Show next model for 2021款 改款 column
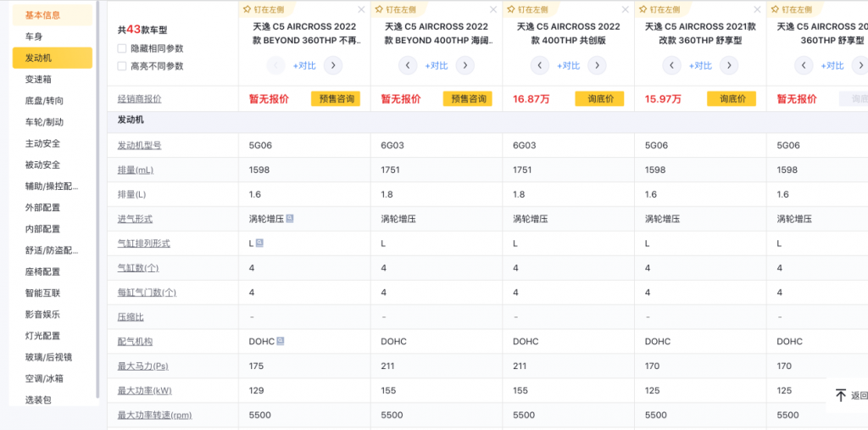868x430 pixels. click(728, 65)
